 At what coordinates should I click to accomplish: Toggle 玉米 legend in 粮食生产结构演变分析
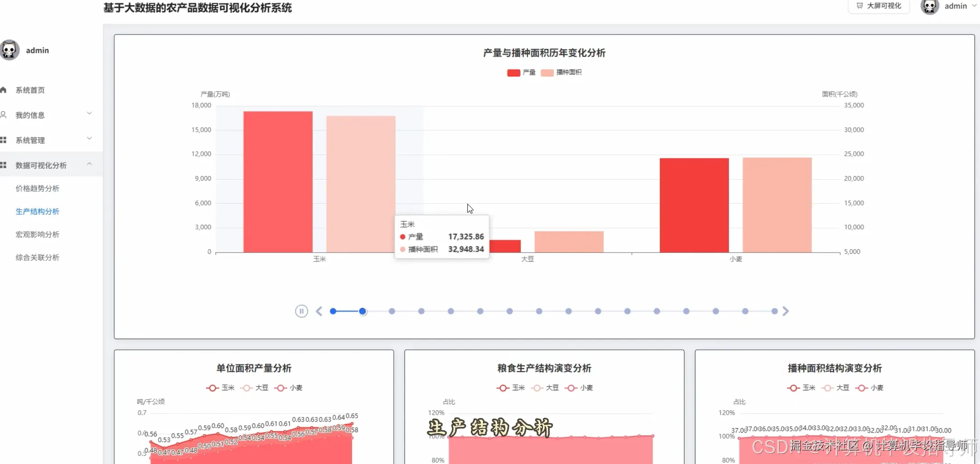tap(511, 388)
